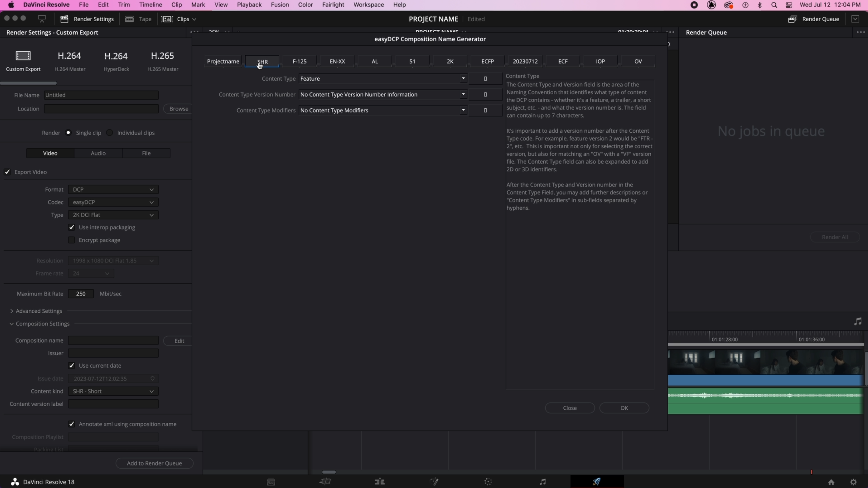The height and width of the screenshot is (488, 868).
Task: Select the EN-XX language segment
Action: [337, 61]
